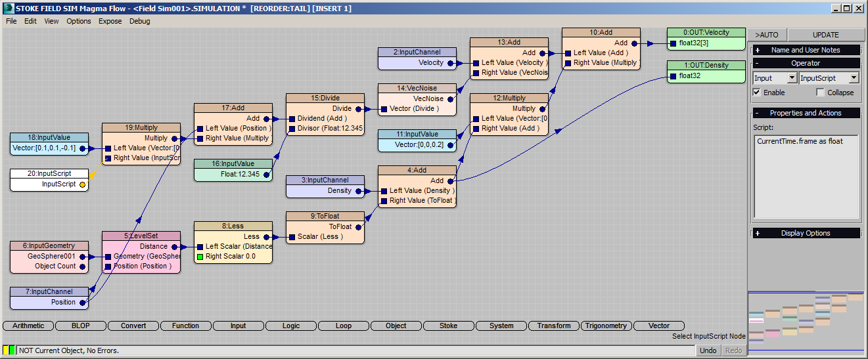Click the Undo button

pyautogui.click(x=708, y=350)
